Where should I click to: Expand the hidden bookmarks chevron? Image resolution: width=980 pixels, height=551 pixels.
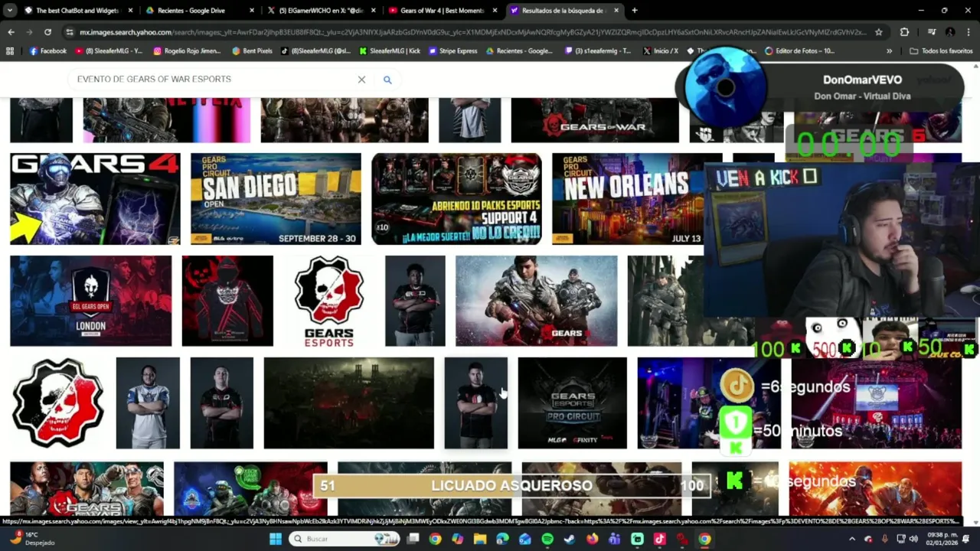(889, 51)
